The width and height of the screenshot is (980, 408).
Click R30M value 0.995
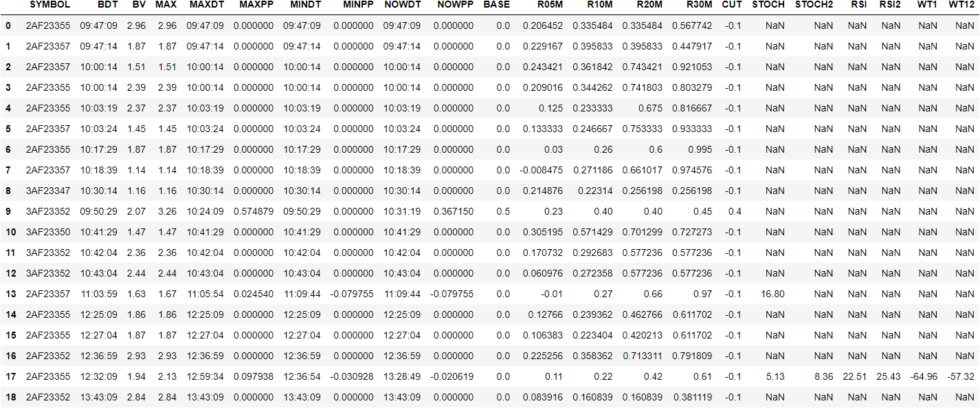pyautogui.click(x=699, y=150)
